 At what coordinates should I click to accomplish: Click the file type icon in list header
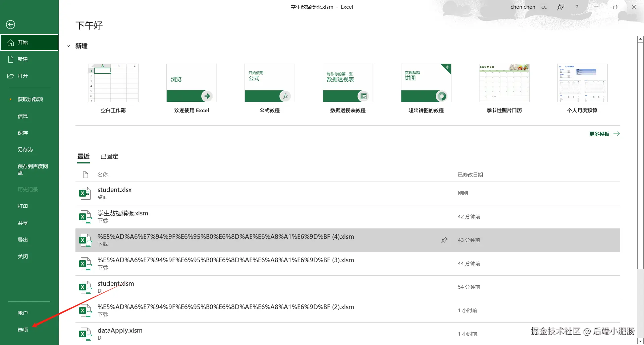pos(85,175)
